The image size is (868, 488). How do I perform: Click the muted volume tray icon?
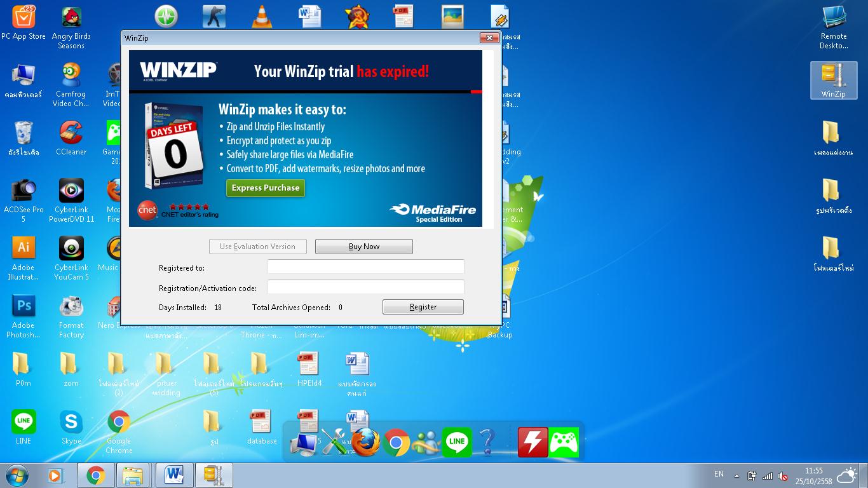click(x=783, y=476)
